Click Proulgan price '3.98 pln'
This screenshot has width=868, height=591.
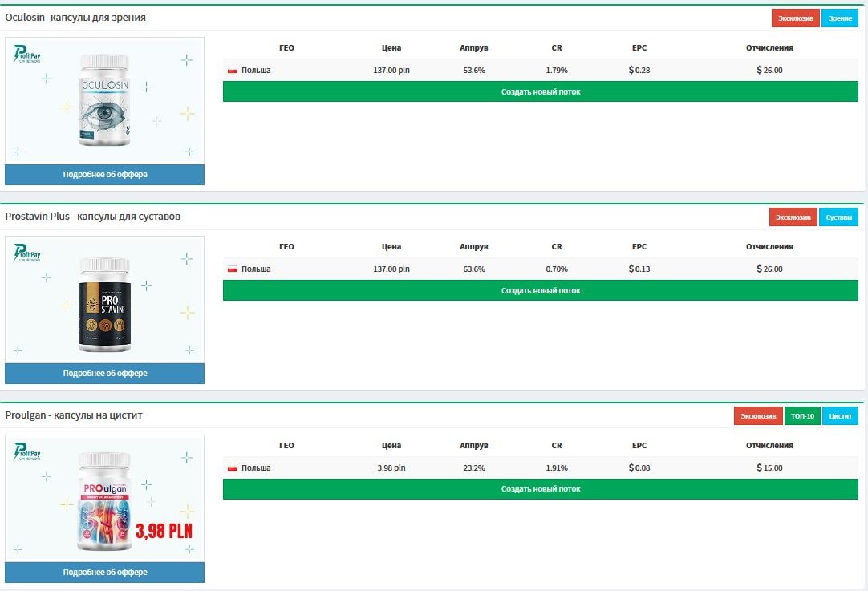(x=391, y=468)
